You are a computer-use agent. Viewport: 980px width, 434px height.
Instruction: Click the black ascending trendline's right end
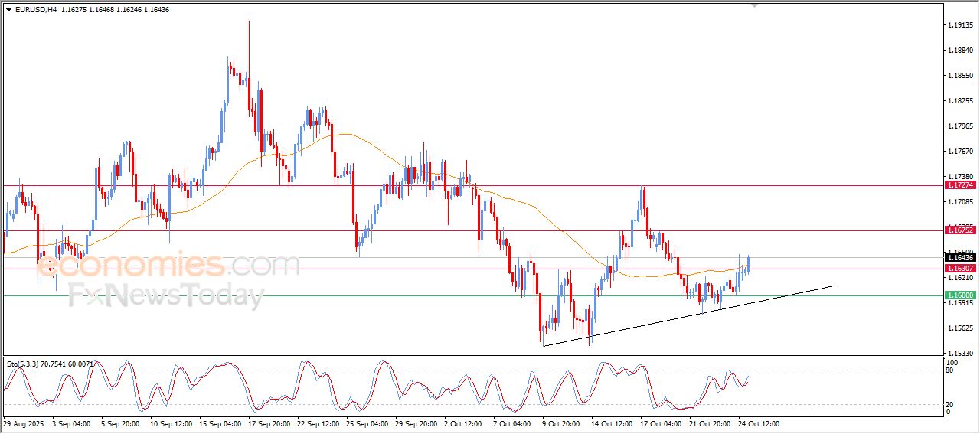(831, 286)
